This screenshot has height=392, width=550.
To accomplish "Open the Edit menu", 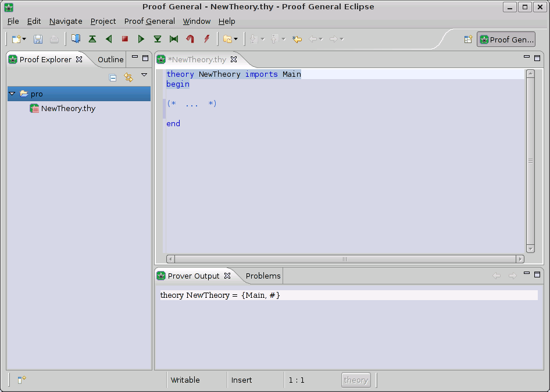I will (34, 22).
